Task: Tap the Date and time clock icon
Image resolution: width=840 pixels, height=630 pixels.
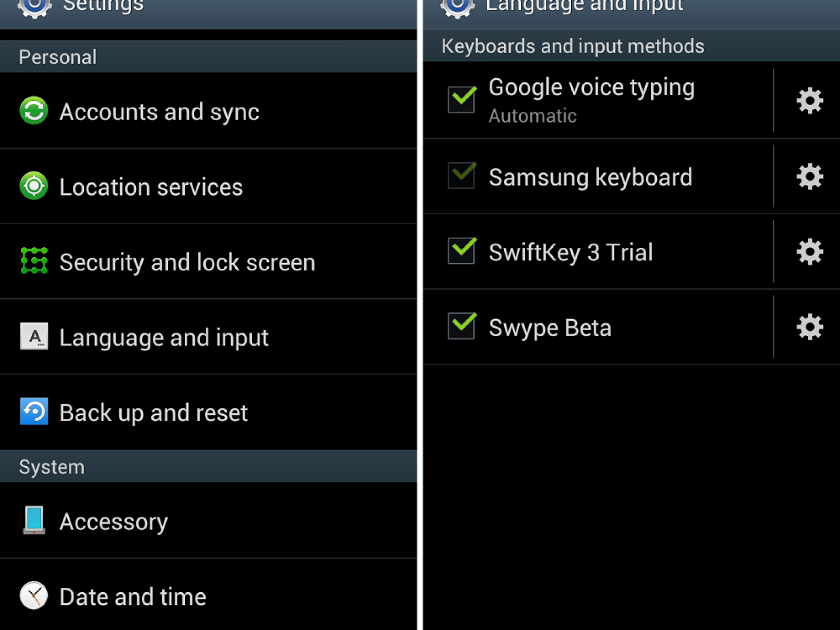Action: (x=34, y=596)
